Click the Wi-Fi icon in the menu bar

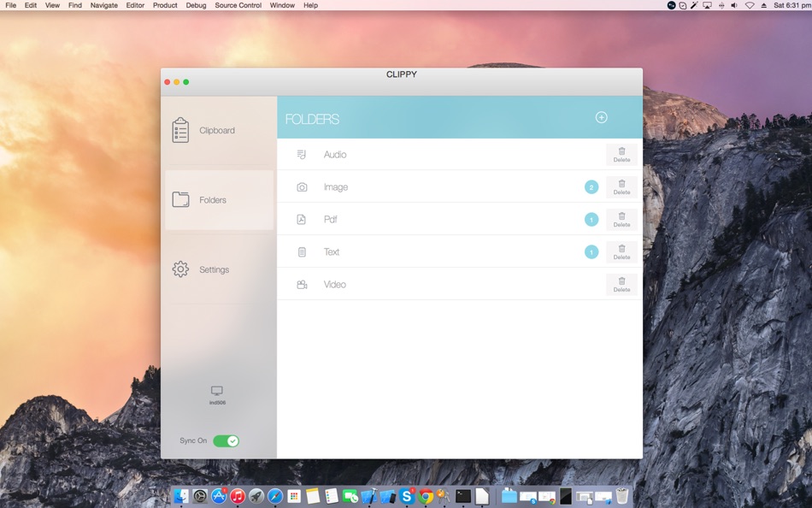click(750, 5)
